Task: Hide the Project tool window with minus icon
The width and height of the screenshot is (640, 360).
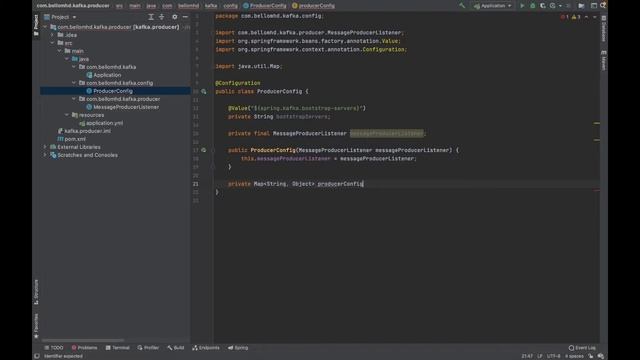Action: pyautogui.click(x=185, y=17)
